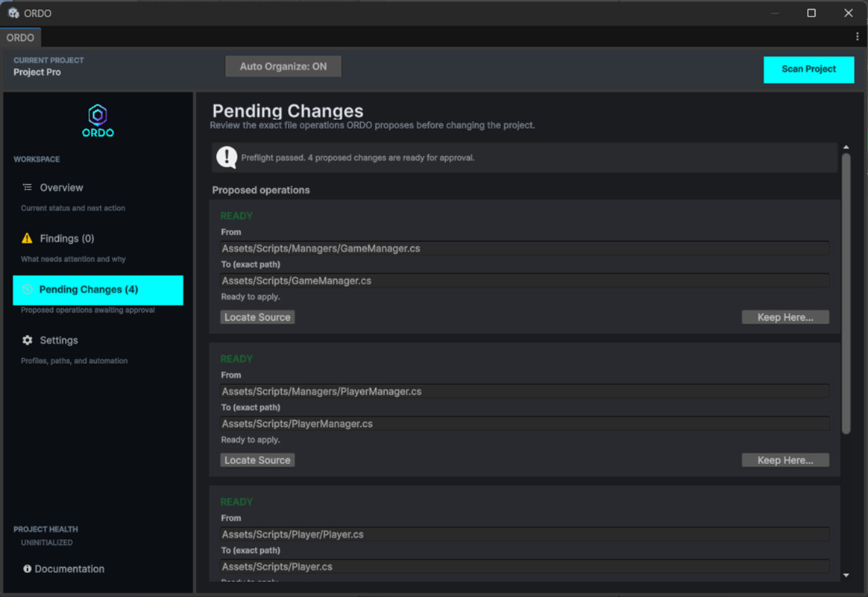Click the Proposed operations heading

[x=261, y=190]
